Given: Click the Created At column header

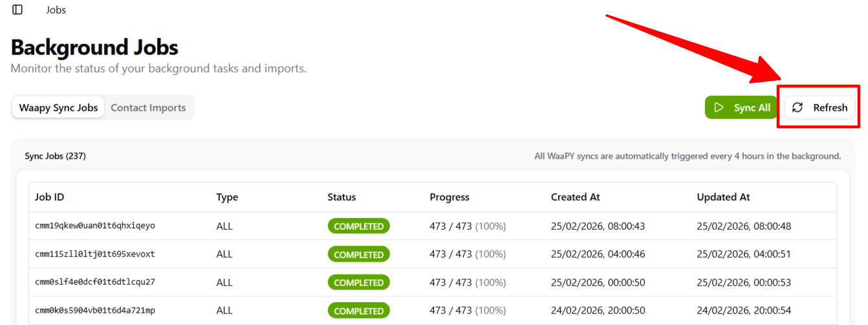Looking at the screenshot, I should [575, 197].
